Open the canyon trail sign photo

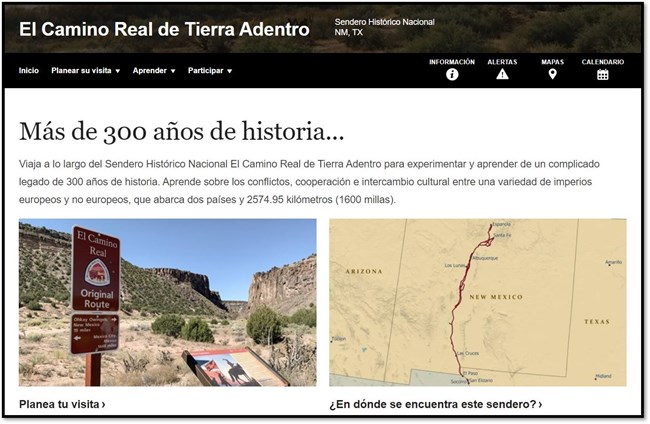coord(167,303)
